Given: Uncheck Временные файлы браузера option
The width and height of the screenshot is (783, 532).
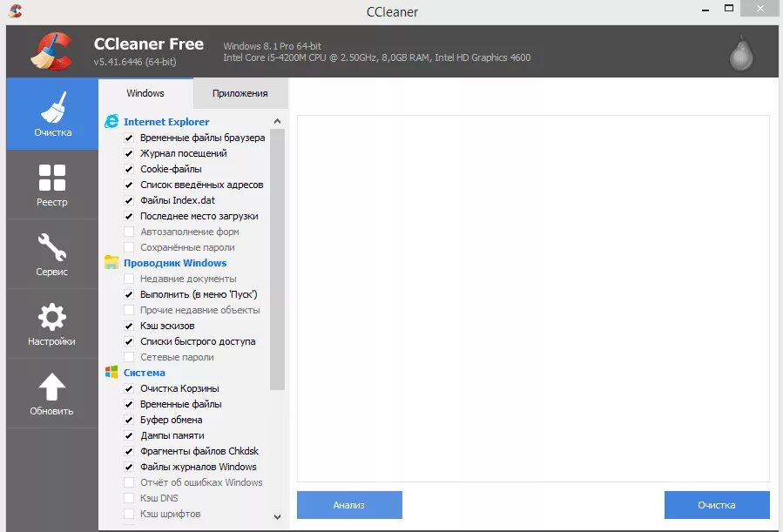Looking at the screenshot, I should click(x=128, y=138).
